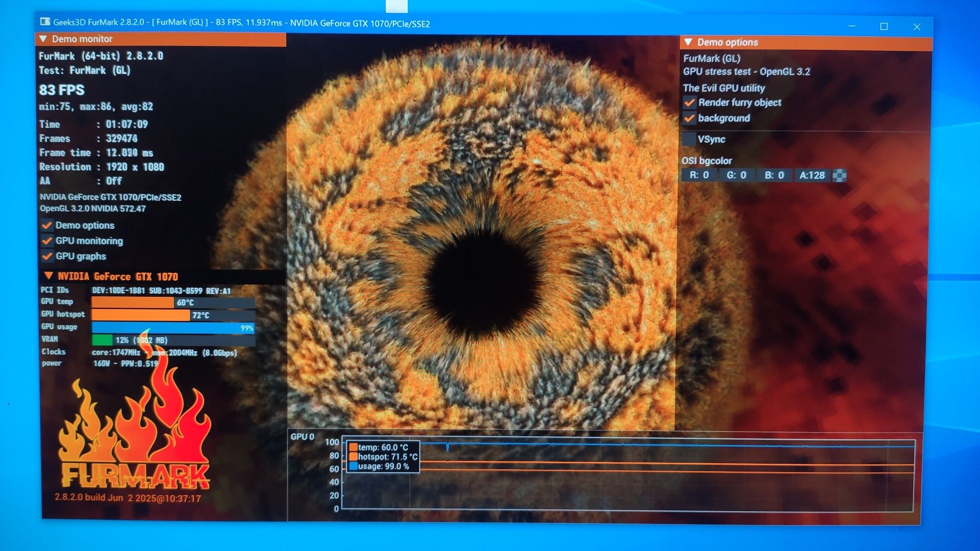This screenshot has height=551, width=980.
Task: Click the Frame time 12.030 ms value
Action: tap(130, 153)
